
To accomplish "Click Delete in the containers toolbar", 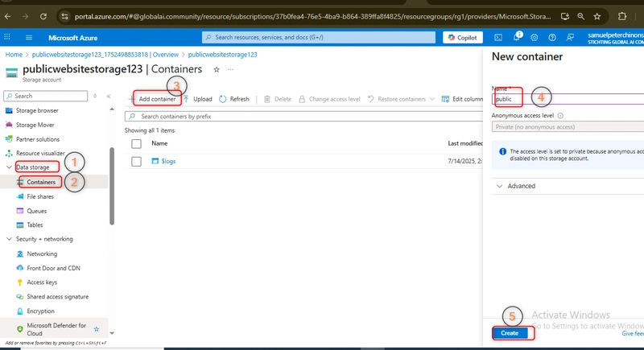I will point(278,99).
